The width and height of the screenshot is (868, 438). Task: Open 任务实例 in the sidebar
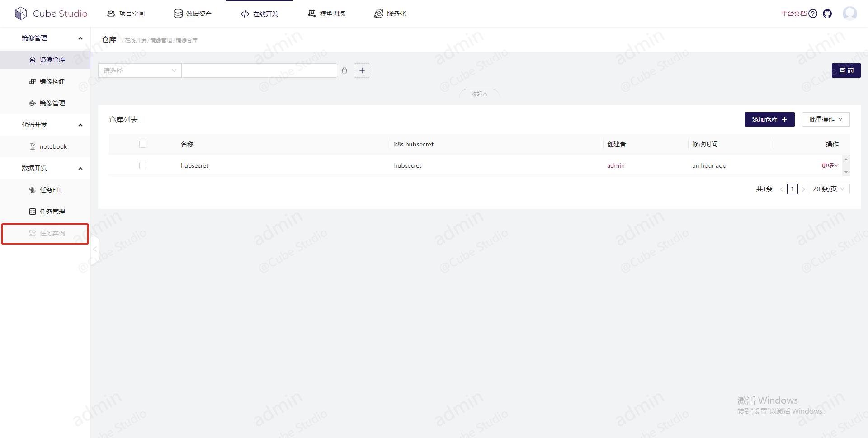(x=45, y=233)
